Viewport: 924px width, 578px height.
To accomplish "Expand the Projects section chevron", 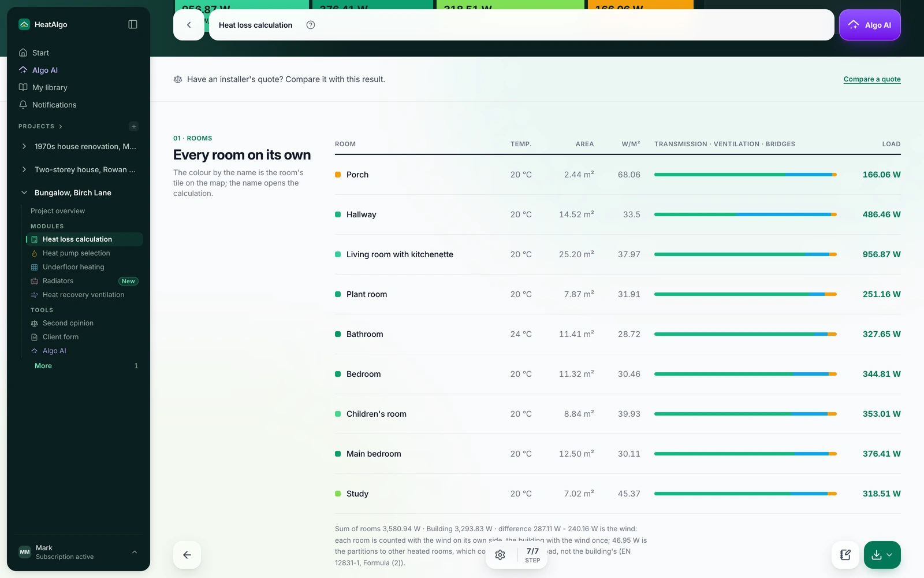I will [61, 127].
